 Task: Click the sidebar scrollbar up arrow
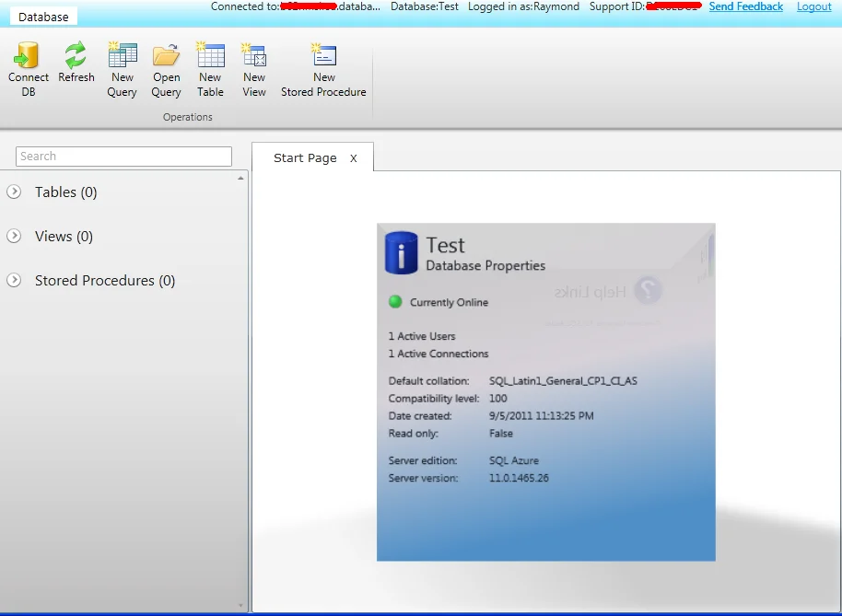pos(241,178)
